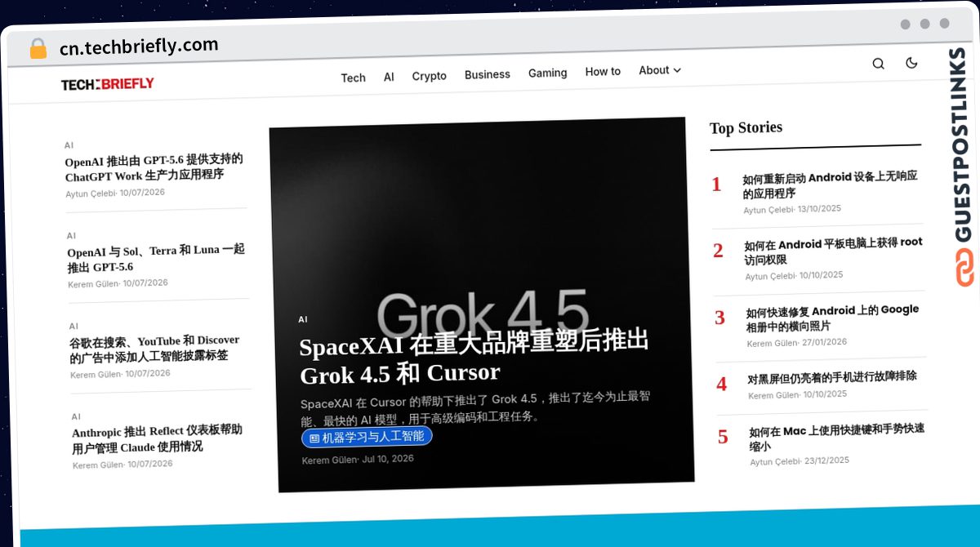980x547 pixels.
Task: Open top story 4 about black screen phone
Action: pos(832,377)
